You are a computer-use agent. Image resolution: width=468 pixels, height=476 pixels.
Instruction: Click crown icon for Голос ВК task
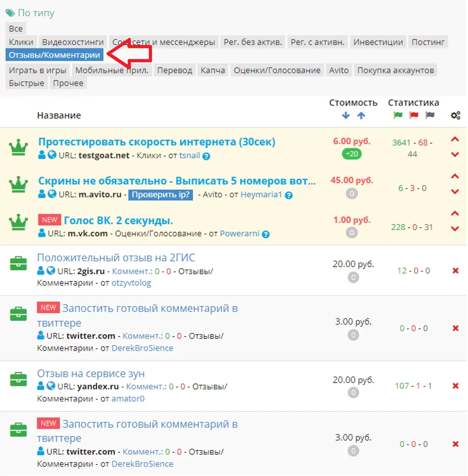[x=18, y=222]
